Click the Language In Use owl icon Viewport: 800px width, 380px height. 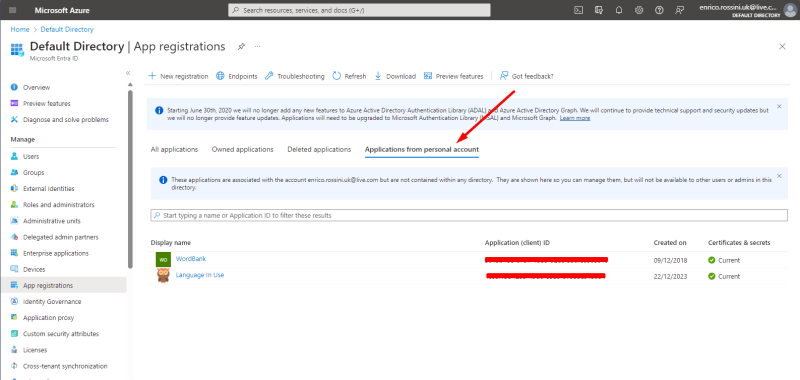click(163, 276)
